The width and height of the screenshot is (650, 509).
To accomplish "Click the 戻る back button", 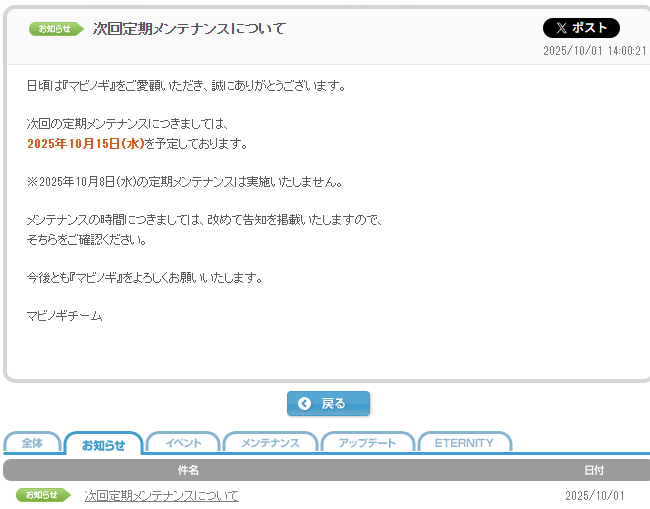I will click(x=328, y=403).
